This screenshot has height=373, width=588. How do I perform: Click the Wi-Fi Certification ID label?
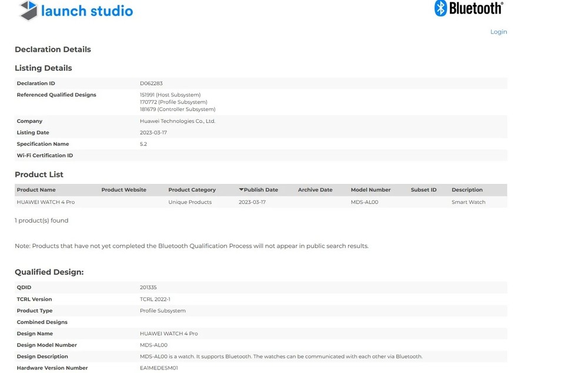[x=45, y=156]
